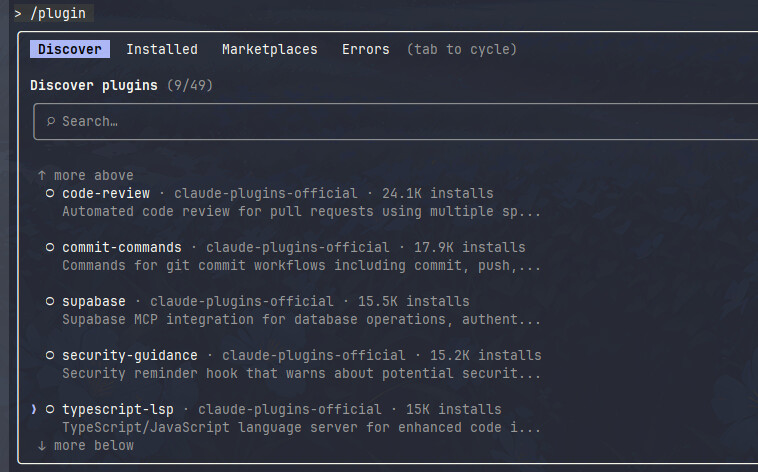The height and width of the screenshot is (472, 758).
Task: Switch to the Errors tab
Action: [365, 49]
